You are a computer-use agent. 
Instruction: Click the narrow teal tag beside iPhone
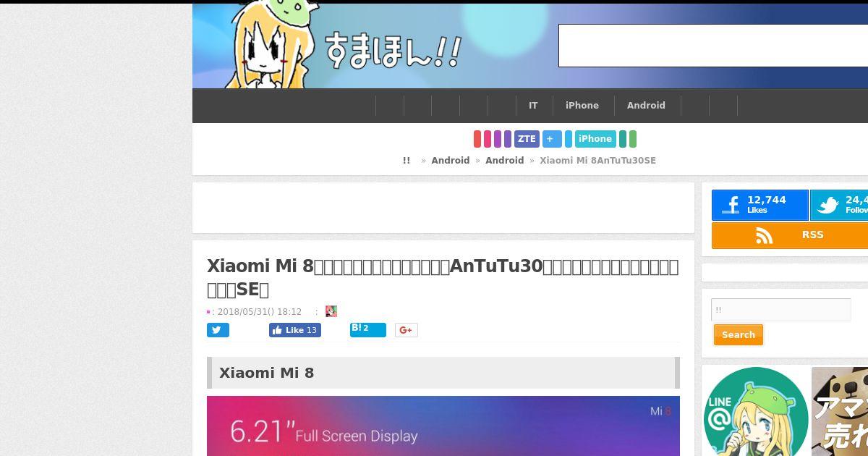pos(623,139)
